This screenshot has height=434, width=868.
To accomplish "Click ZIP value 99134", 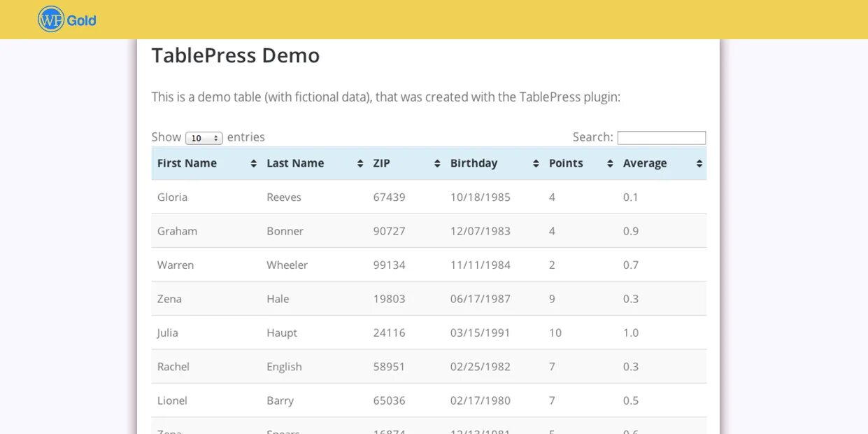I will (x=389, y=265).
